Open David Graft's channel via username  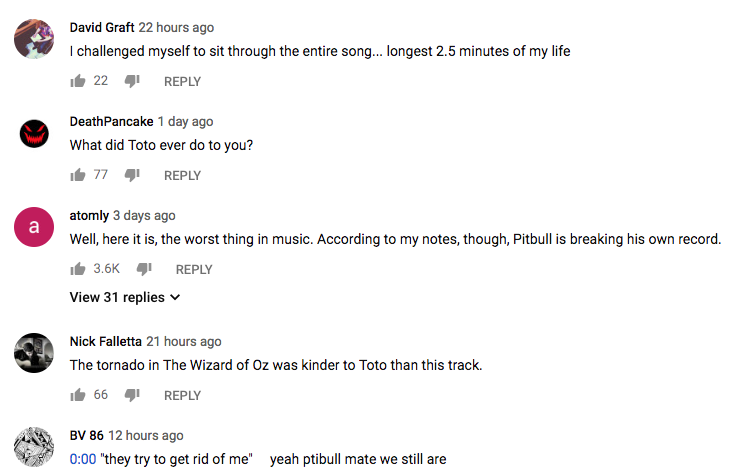102,27
